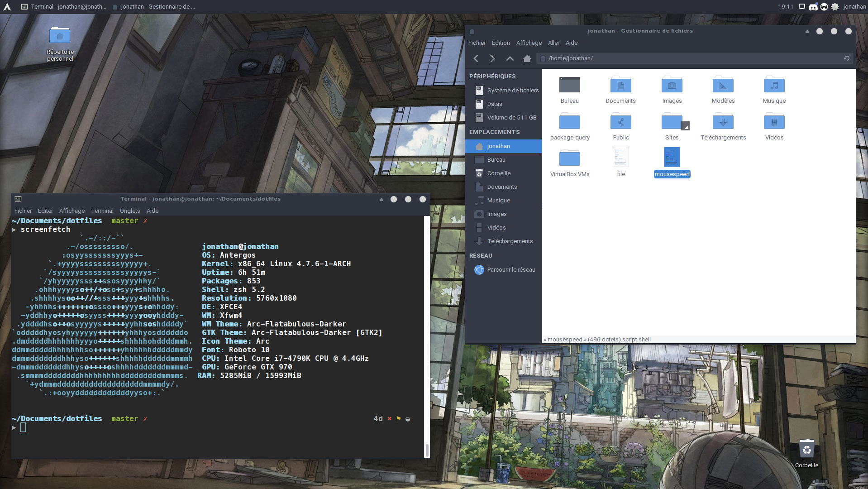
Task: Select the VirtualBox VMs folder
Action: 569,163
